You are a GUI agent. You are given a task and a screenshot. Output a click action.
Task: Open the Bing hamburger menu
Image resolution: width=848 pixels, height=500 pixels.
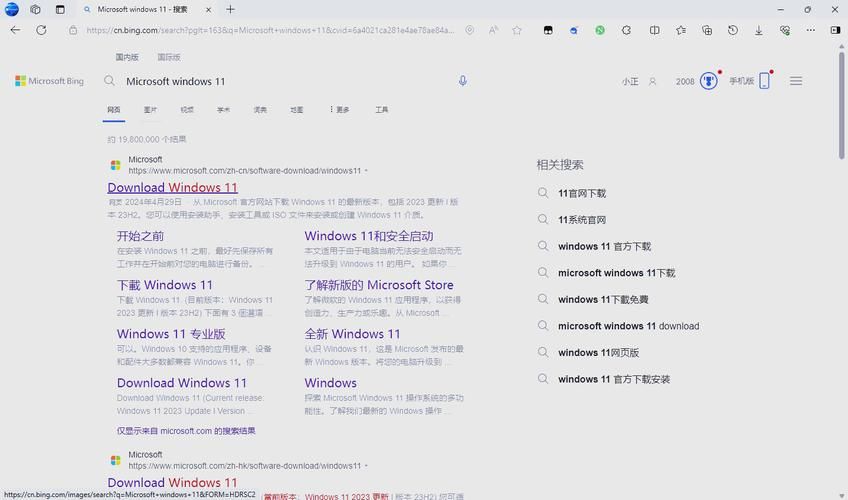click(x=796, y=81)
